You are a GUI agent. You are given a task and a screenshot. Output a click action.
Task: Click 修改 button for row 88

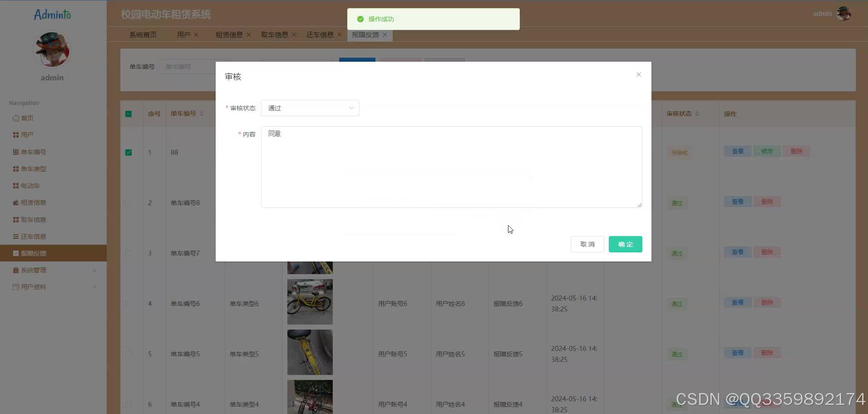pos(767,151)
